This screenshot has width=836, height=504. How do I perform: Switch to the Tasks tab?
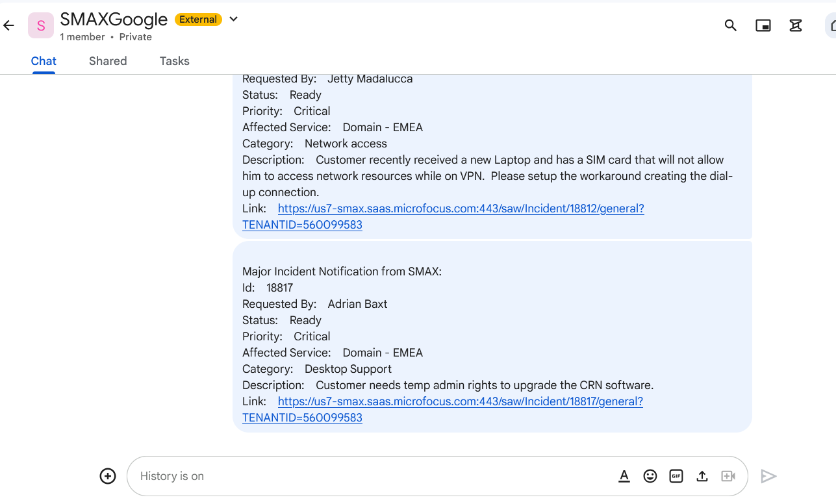tap(175, 61)
